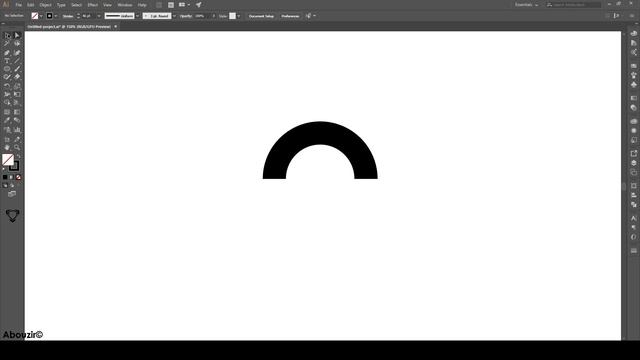The height and width of the screenshot is (360, 640).
Task: Switch to Draw Normal mode
Action: click(x=5, y=186)
